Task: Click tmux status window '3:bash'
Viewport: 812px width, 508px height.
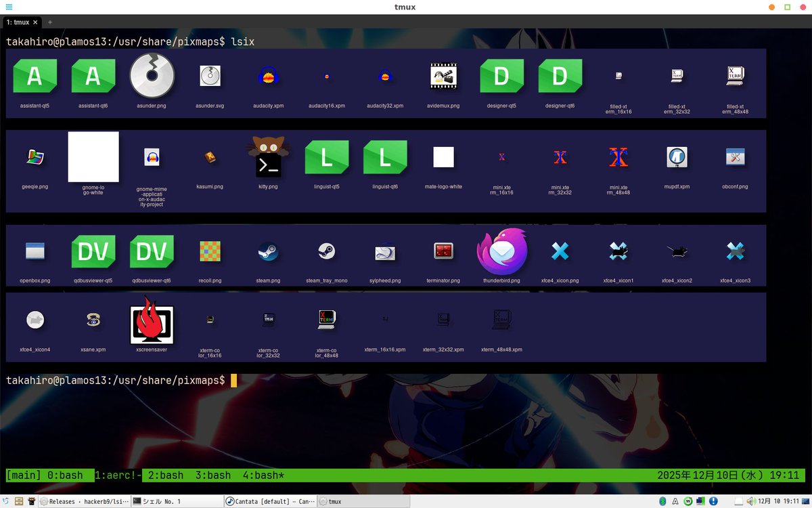Action: tap(213, 475)
